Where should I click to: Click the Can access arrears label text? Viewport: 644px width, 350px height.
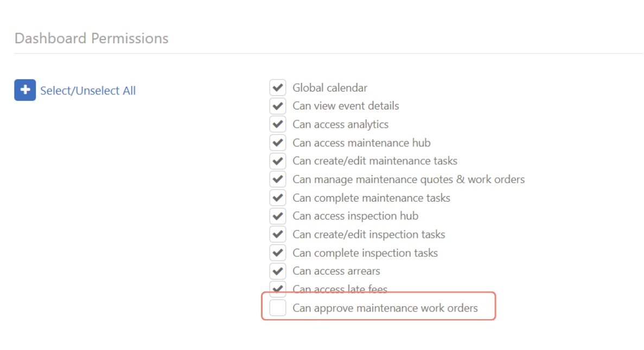(x=336, y=271)
